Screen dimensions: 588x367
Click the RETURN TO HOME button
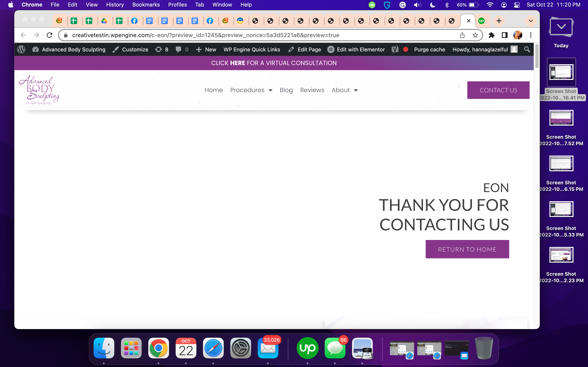coord(467,249)
